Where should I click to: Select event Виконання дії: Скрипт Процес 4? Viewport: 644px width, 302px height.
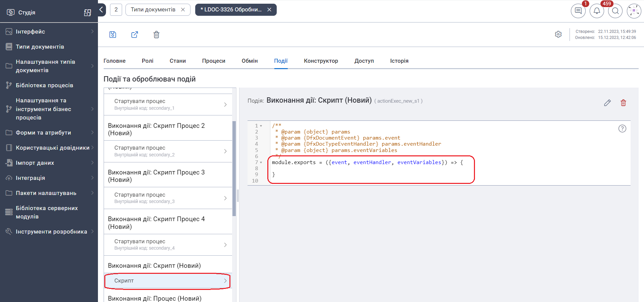(x=168, y=223)
